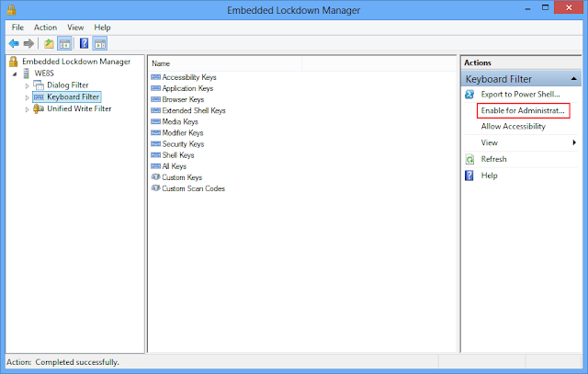Click Allow Accessibility action
Viewport: 588px width, 374px height.
[514, 127]
